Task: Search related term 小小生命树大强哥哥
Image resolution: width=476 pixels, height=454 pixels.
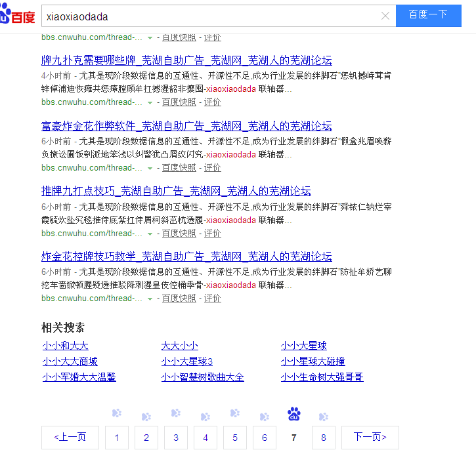Action: pyautogui.click(x=322, y=377)
